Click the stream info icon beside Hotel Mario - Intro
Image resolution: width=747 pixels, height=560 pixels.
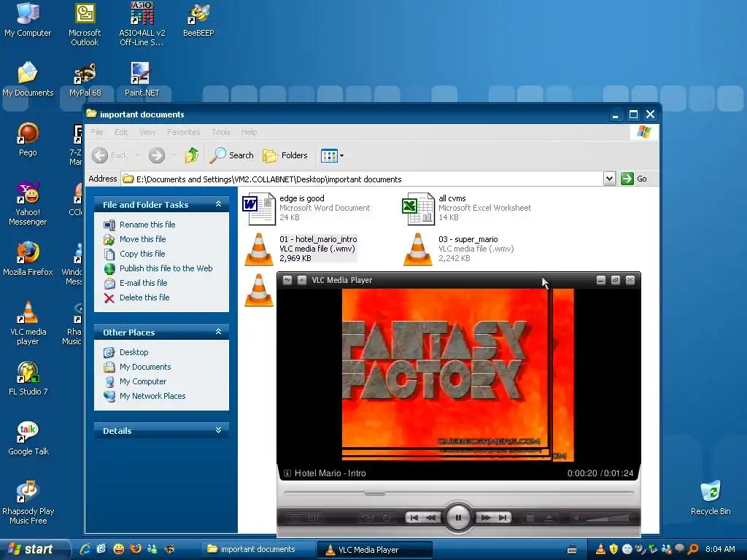coord(287,473)
